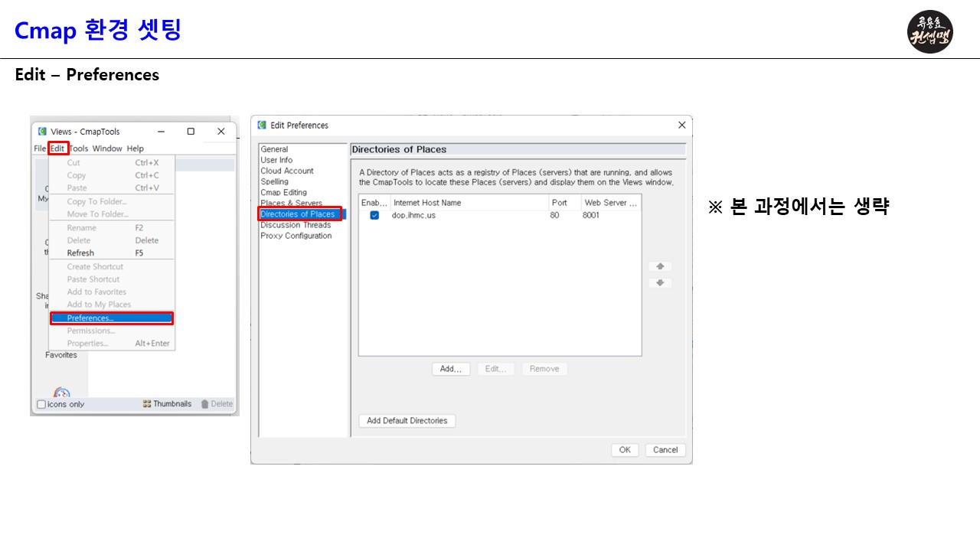Click the Enab... column header
980x551 pixels.
point(374,203)
